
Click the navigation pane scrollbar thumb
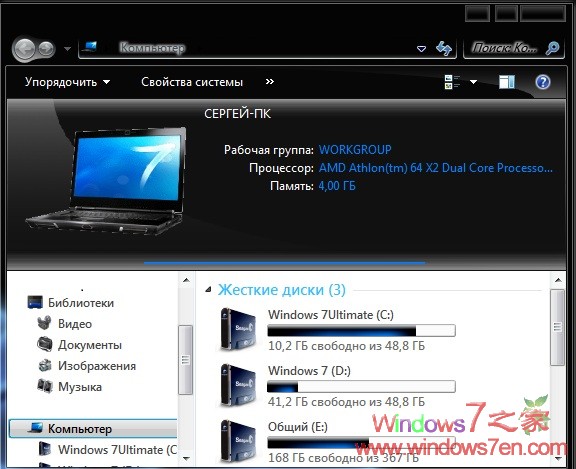(x=186, y=360)
